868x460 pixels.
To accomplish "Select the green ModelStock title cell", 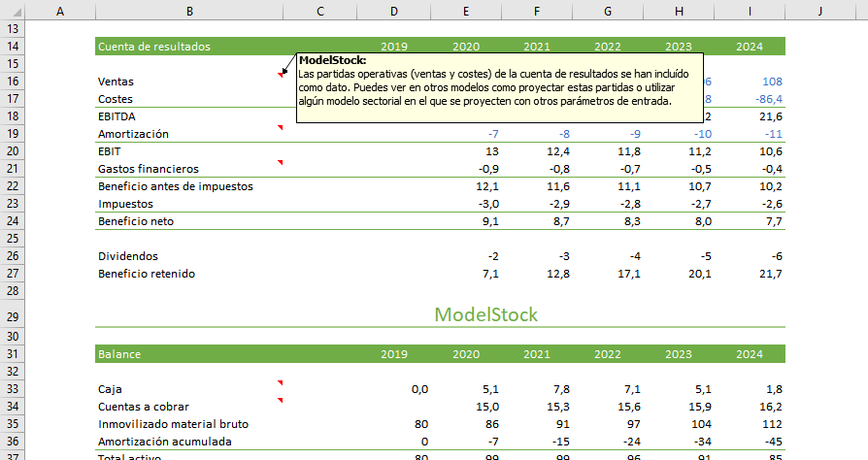I will pos(485,315).
